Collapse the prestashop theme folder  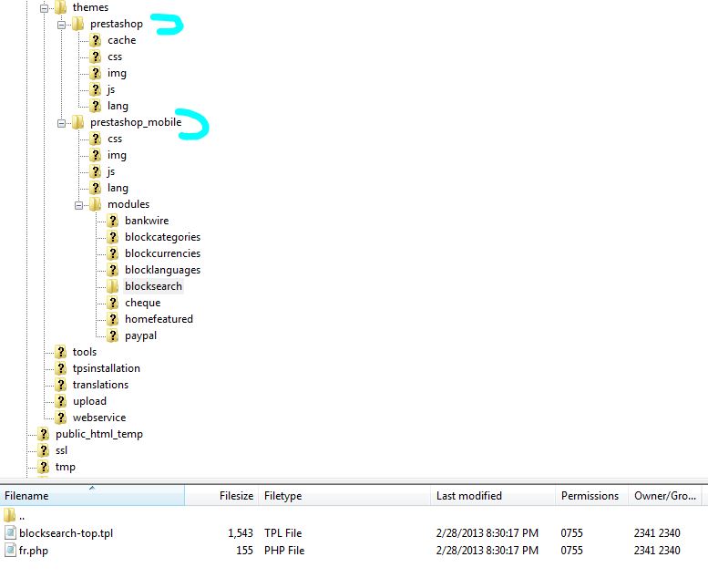[61, 25]
